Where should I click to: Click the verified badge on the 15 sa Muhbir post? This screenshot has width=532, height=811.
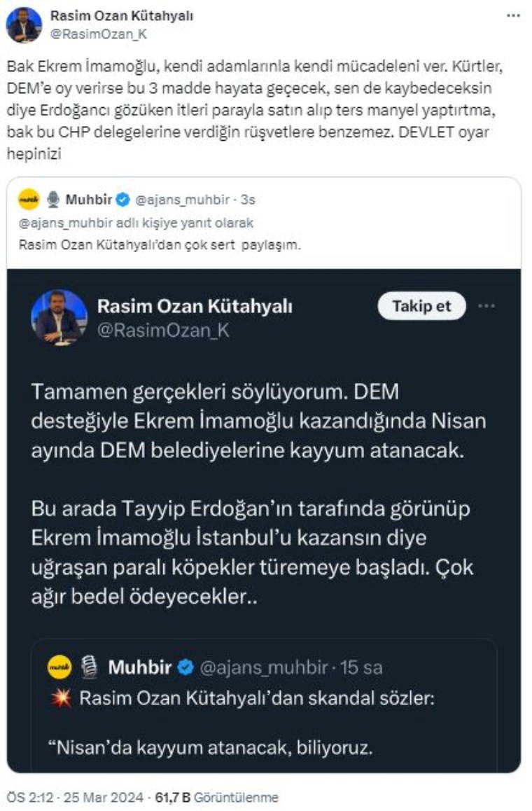tap(185, 667)
